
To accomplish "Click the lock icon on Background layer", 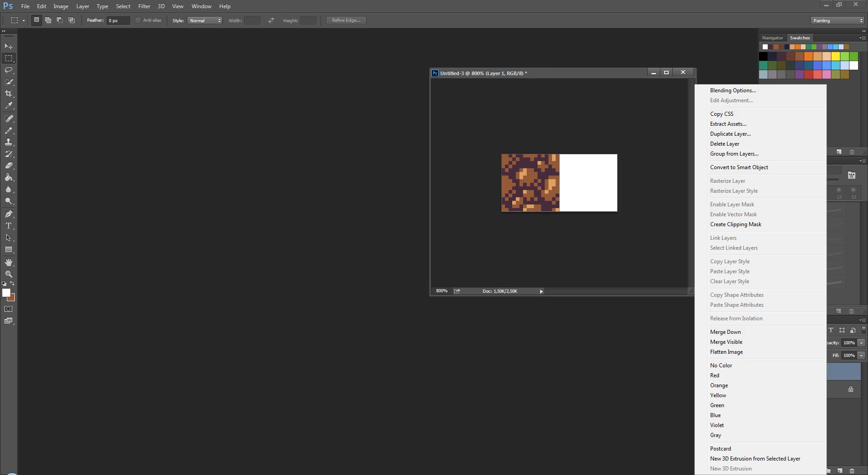I will pos(851,389).
